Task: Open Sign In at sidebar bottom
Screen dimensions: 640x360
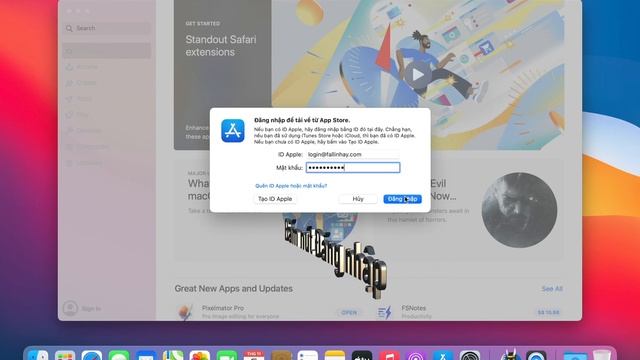Action: click(x=91, y=309)
